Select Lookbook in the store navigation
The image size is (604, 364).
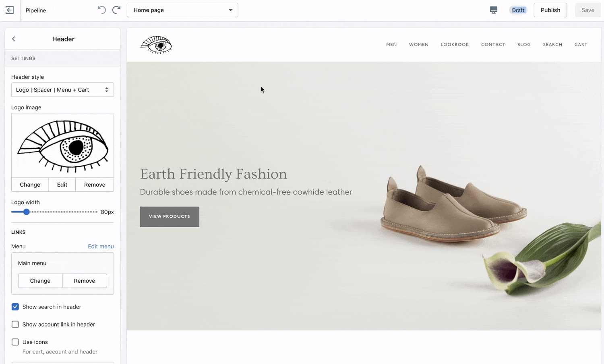point(455,45)
